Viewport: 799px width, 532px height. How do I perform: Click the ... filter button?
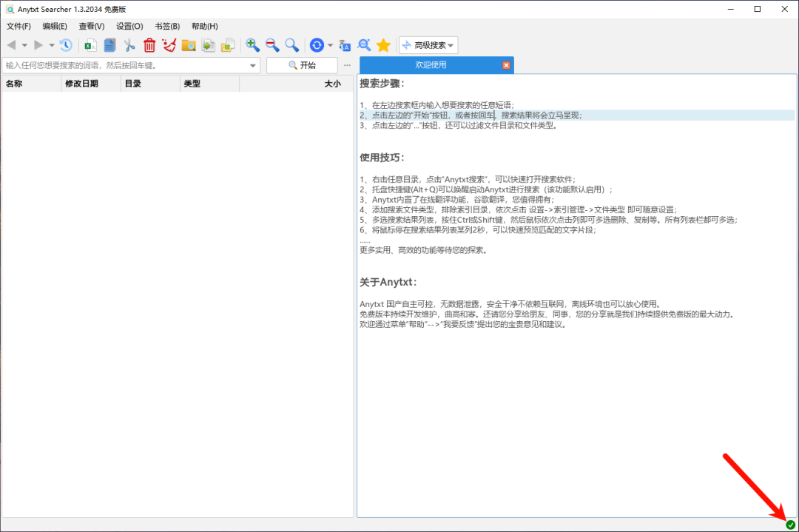347,65
